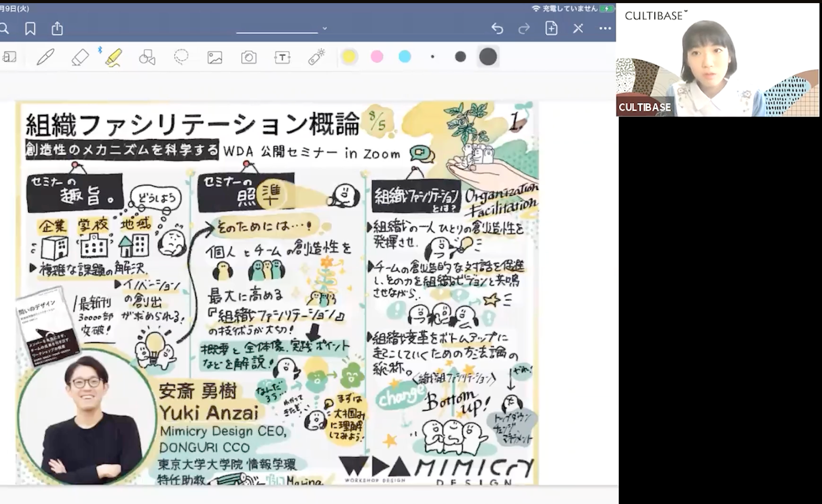Image resolution: width=822 pixels, height=504 pixels.
Task: Open the Camera tool
Action: [x=248, y=57]
